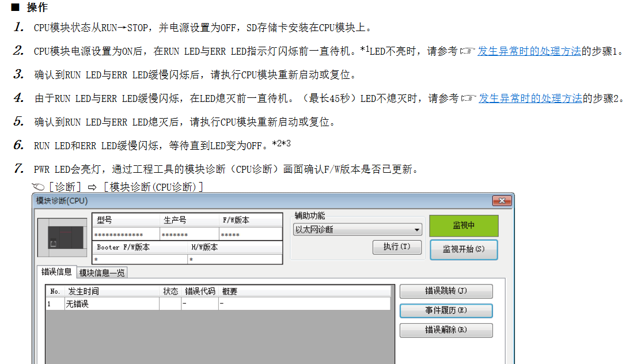Switch to the 模块信息一览 tab
The width and height of the screenshot is (633, 364).
pyautogui.click(x=102, y=272)
